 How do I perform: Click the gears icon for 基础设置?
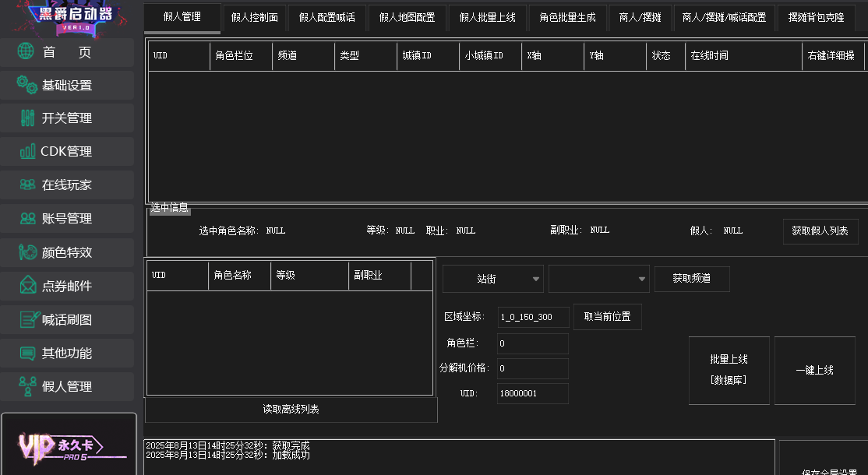point(26,85)
